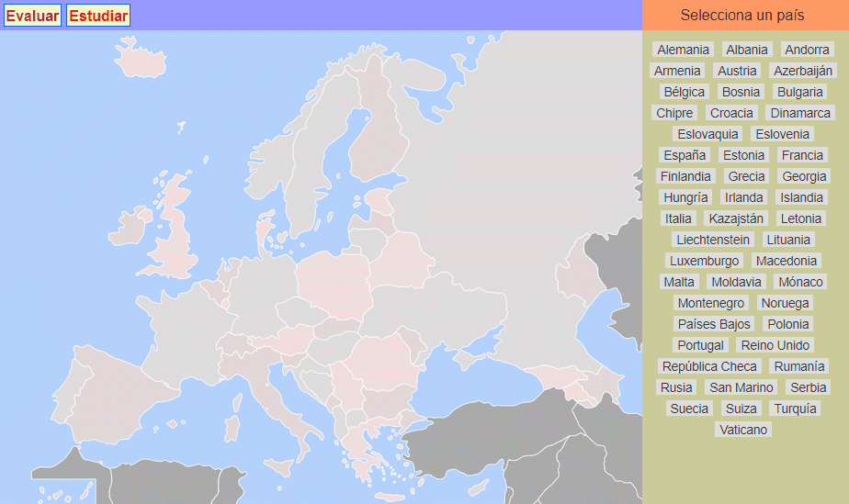Select the San Marino label
849x504 pixels.
click(741, 386)
